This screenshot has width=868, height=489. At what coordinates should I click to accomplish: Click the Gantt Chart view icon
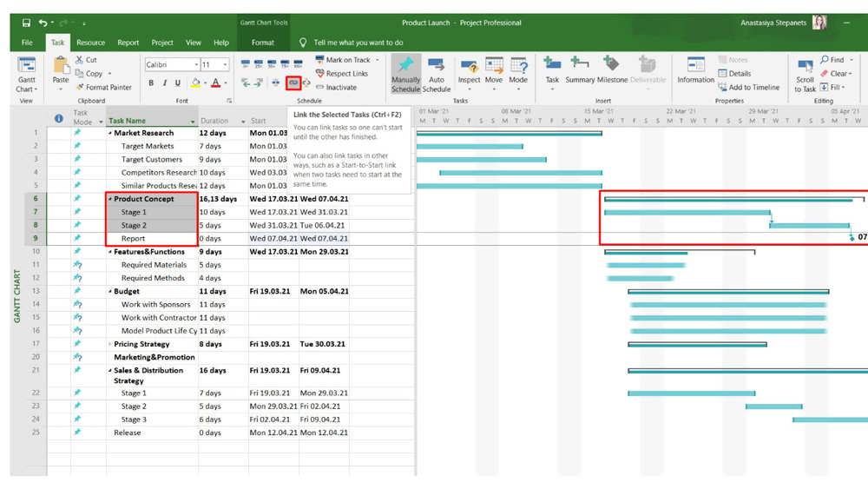tap(27, 66)
